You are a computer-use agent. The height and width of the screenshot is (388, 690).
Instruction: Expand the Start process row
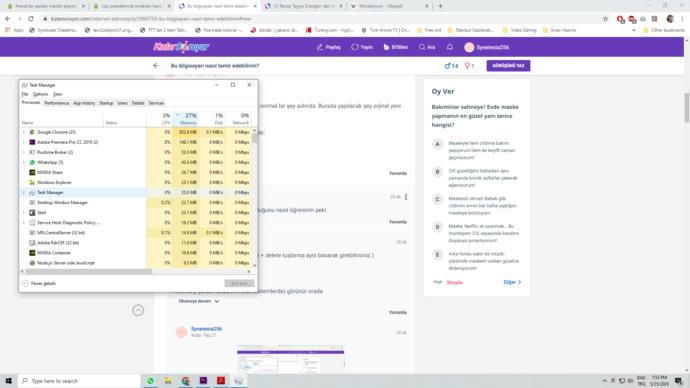click(23, 212)
